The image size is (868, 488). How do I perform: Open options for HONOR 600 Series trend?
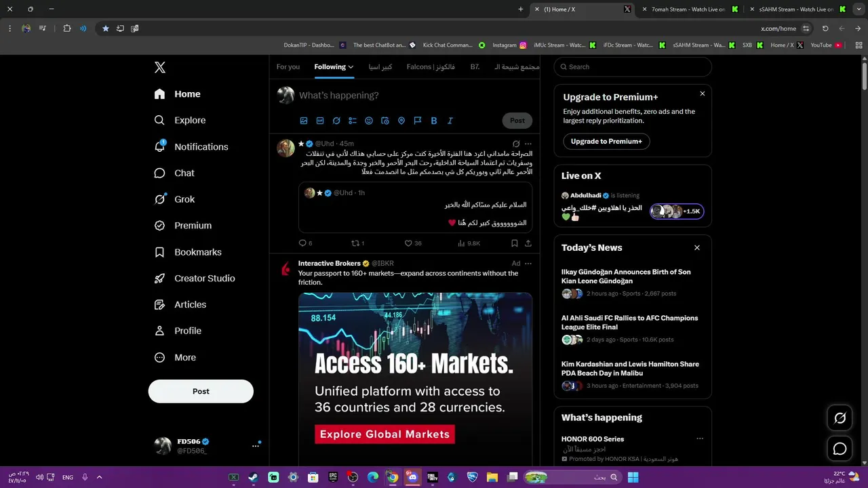point(700,439)
